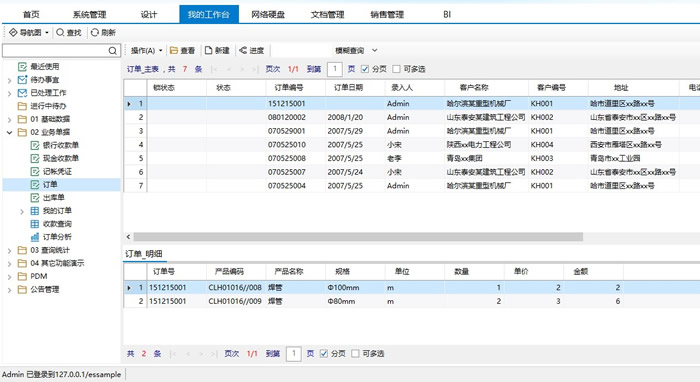
Task: Sort by 客户名称 column header
Action: click(487, 87)
